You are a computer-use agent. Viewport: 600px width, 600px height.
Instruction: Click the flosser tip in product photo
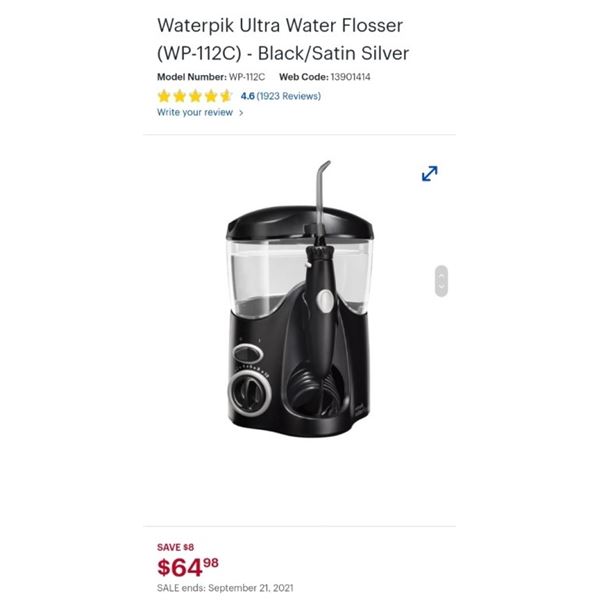(322, 191)
